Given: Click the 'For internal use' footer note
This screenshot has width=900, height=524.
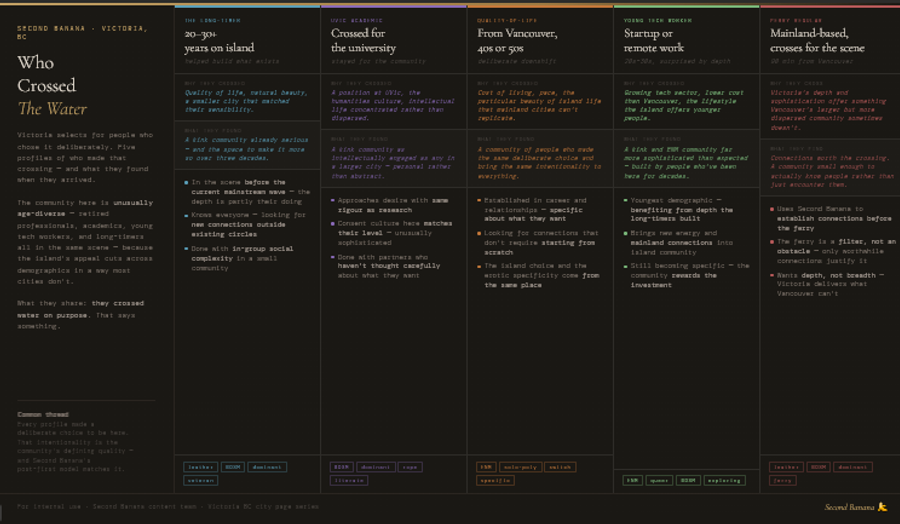Looking at the screenshot, I should pyautogui.click(x=168, y=507).
